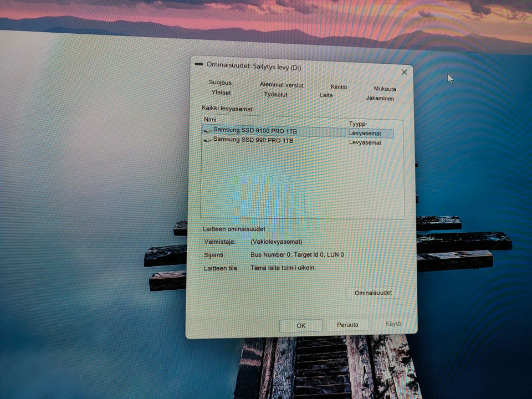The height and width of the screenshot is (399, 532).
Task: Select the Laite tab
Action: [326, 95]
